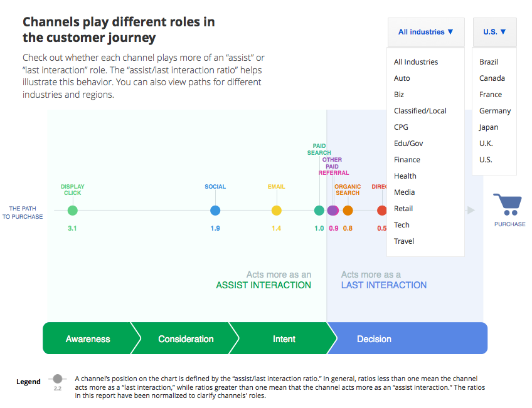Select Germany from the region list
Image resolution: width=532 pixels, height=408 pixels.
coord(495,111)
